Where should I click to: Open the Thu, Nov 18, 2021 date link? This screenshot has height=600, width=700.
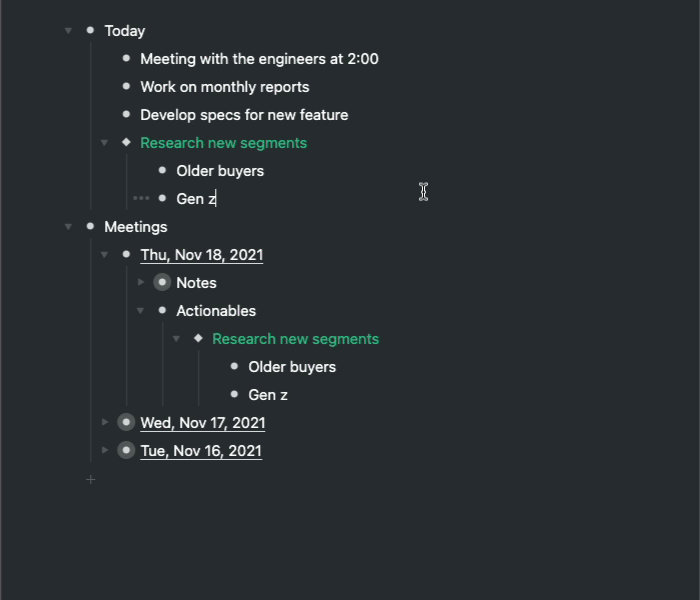coord(201,255)
